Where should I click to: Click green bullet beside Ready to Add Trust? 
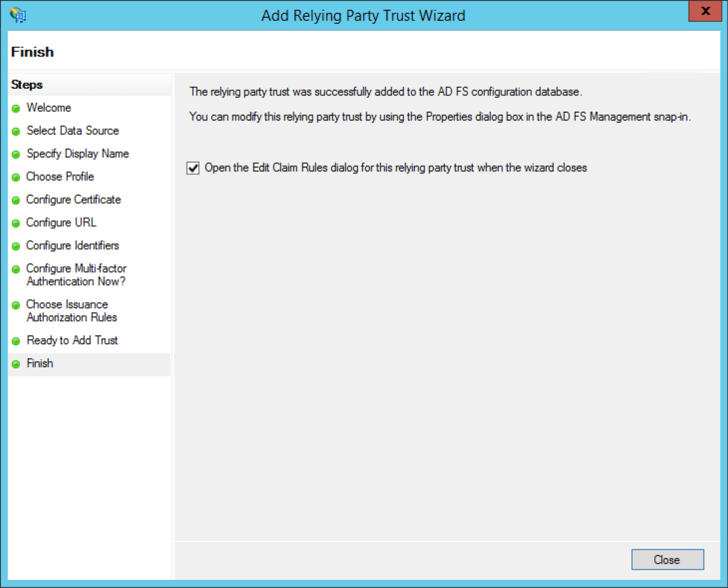(x=16, y=341)
